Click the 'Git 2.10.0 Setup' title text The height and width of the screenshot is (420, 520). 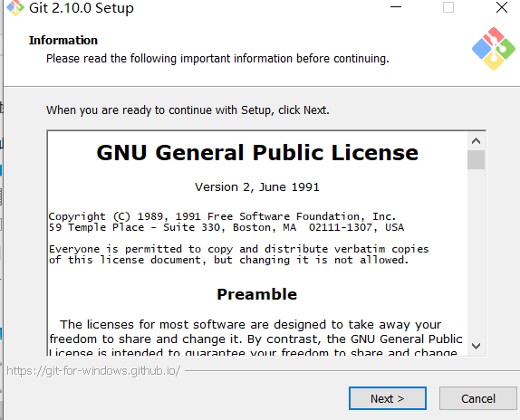pos(82,8)
